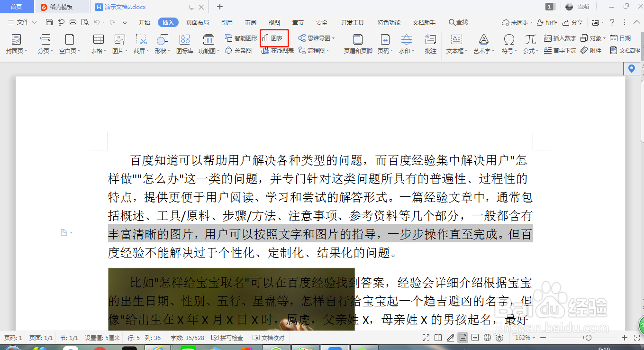Select the page layout view icon
This screenshot has width=644, height=350.
463,338
